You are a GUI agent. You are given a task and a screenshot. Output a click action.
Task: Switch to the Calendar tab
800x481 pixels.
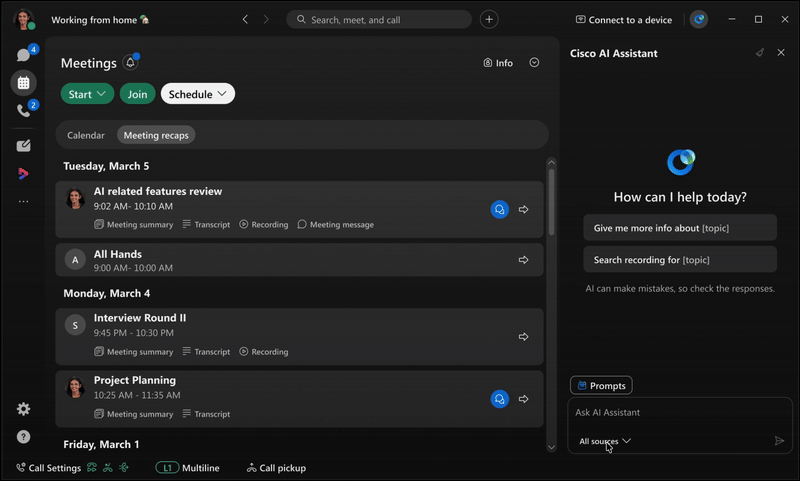(x=86, y=135)
